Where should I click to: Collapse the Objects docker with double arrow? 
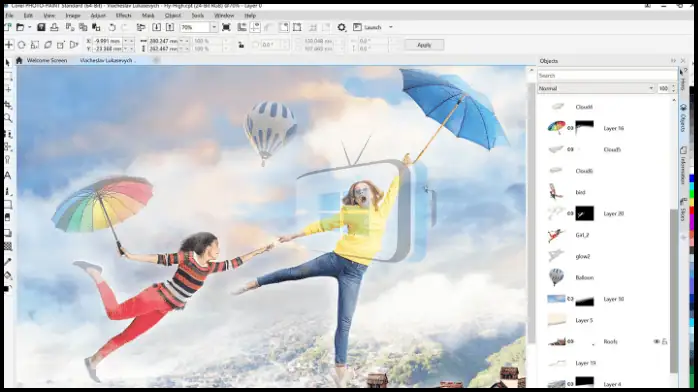(673, 61)
